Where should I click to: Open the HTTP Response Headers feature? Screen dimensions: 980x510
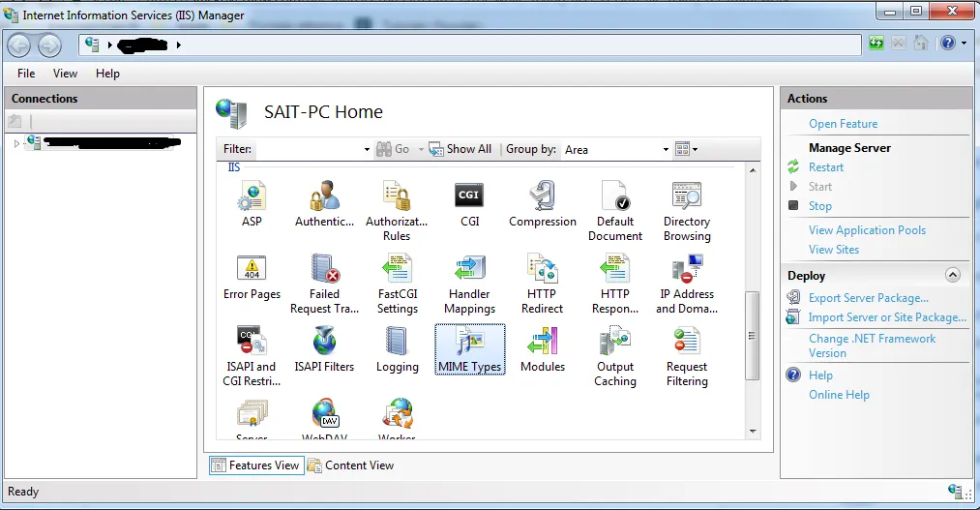pos(615,284)
